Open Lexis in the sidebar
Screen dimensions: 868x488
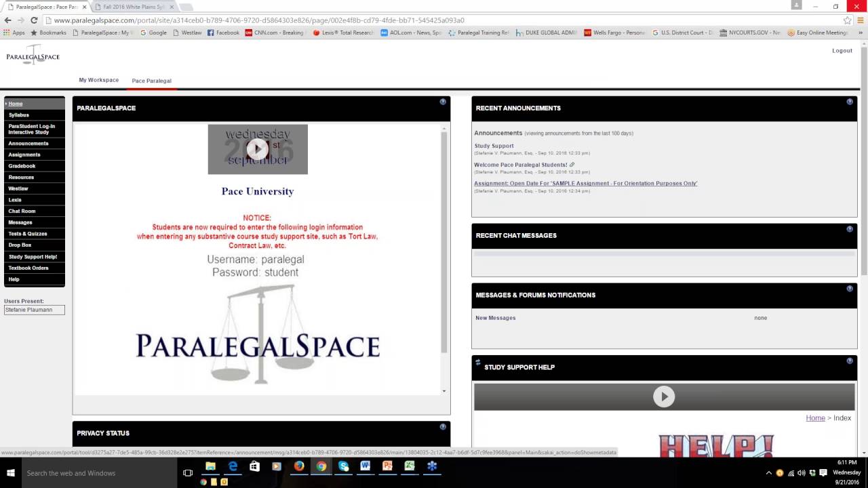pos(35,200)
